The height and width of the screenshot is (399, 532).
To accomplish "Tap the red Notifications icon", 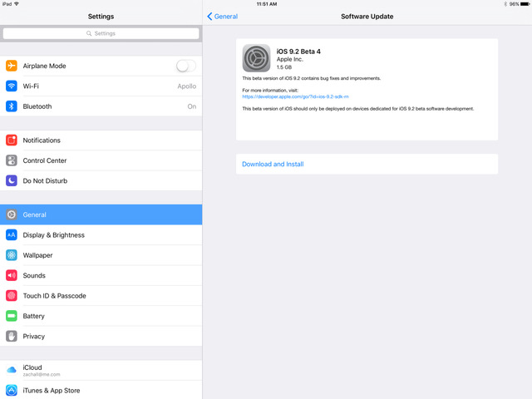I will coord(12,140).
